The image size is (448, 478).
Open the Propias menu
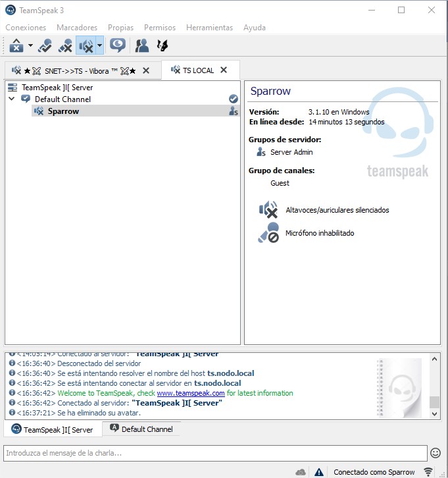[120, 28]
